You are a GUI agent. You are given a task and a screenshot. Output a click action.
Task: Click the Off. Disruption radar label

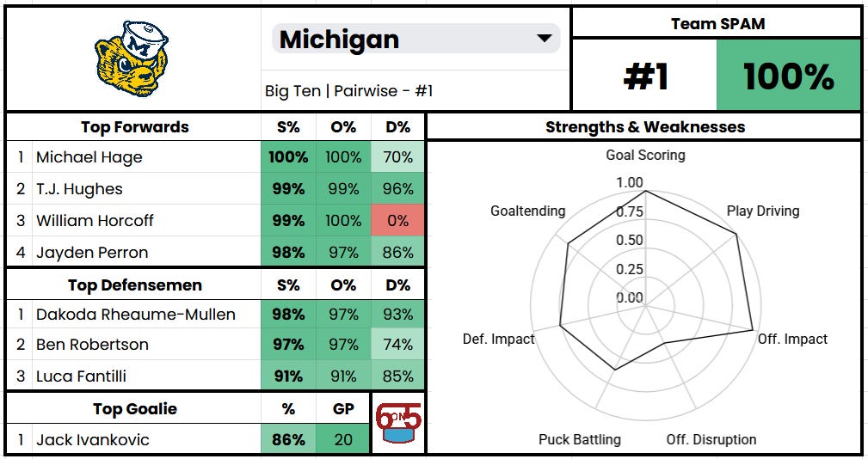click(x=711, y=439)
